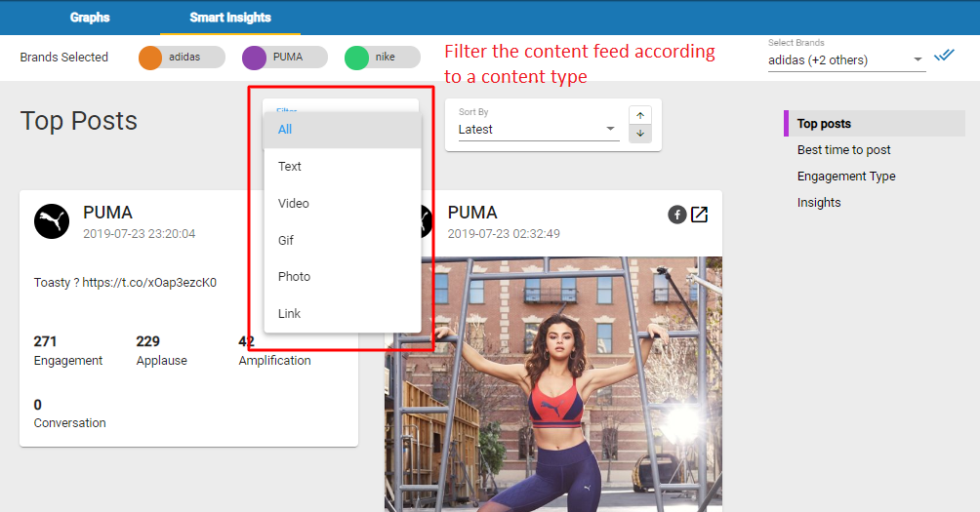
Task: Open the Sort By Latest dropdown
Action: coord(538,130)
